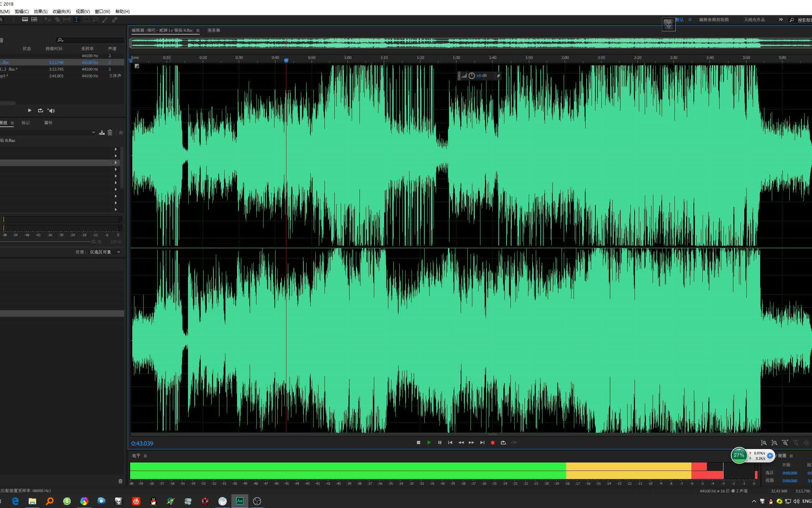Delete the effect rack preset with the trash icon
The image size is (812, 508).
(110, 132)
